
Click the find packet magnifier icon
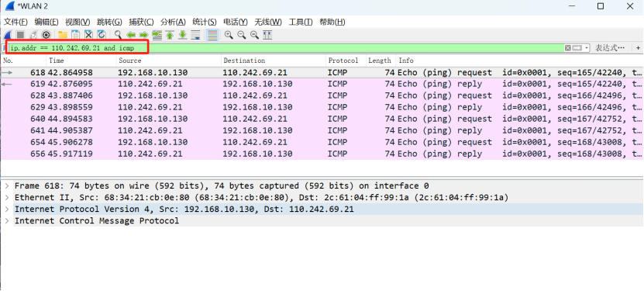pyautogui.click(x=118, y=35)
